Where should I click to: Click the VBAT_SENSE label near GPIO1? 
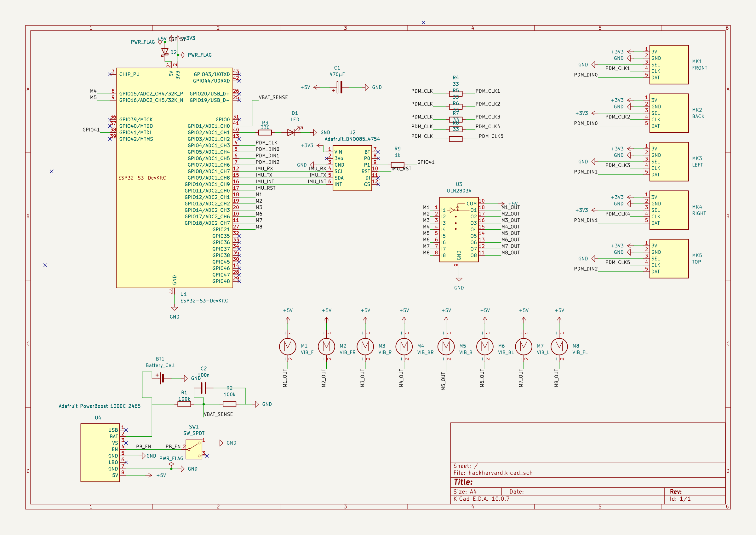pos(273,97)
